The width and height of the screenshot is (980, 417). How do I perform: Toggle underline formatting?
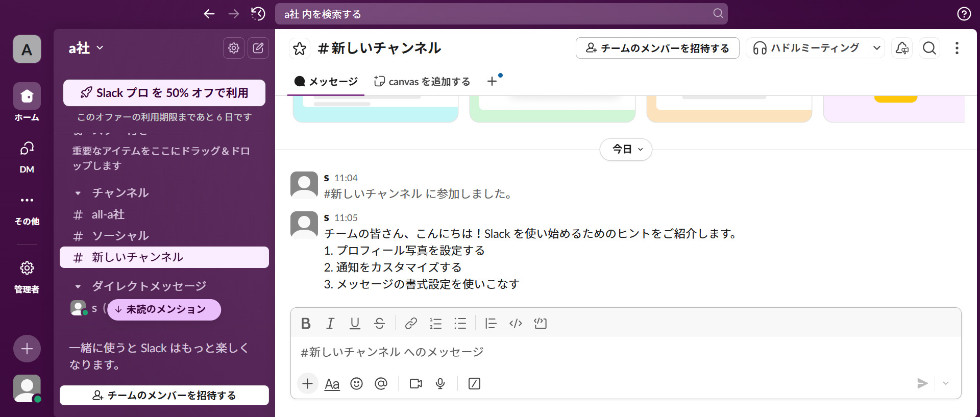[355, 323]
